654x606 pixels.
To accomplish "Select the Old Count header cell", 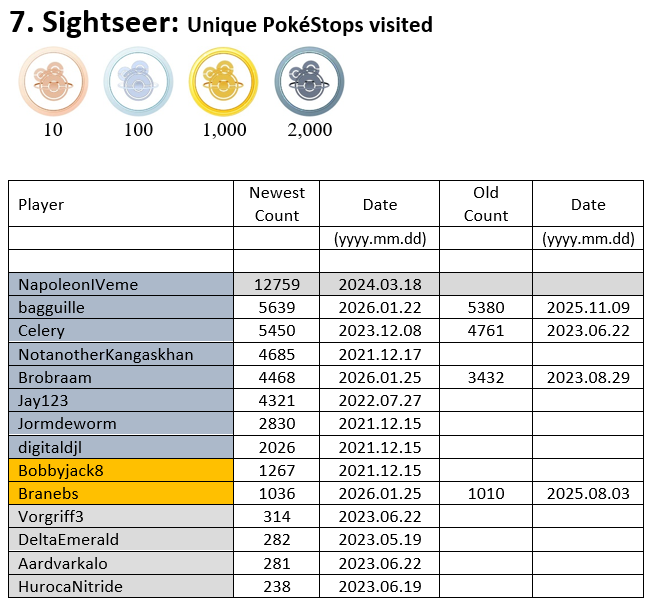I will tap(486, 204).
